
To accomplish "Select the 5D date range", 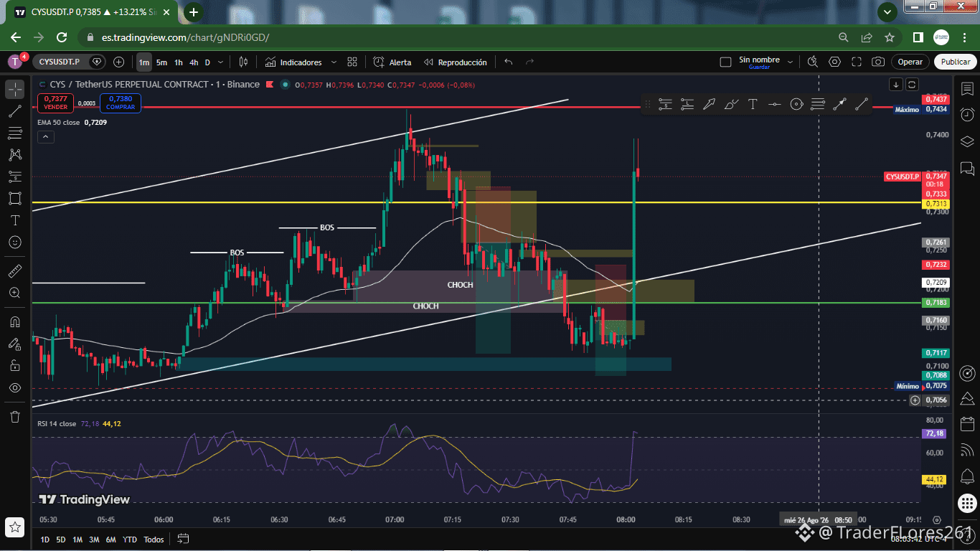I will [61, 540].
